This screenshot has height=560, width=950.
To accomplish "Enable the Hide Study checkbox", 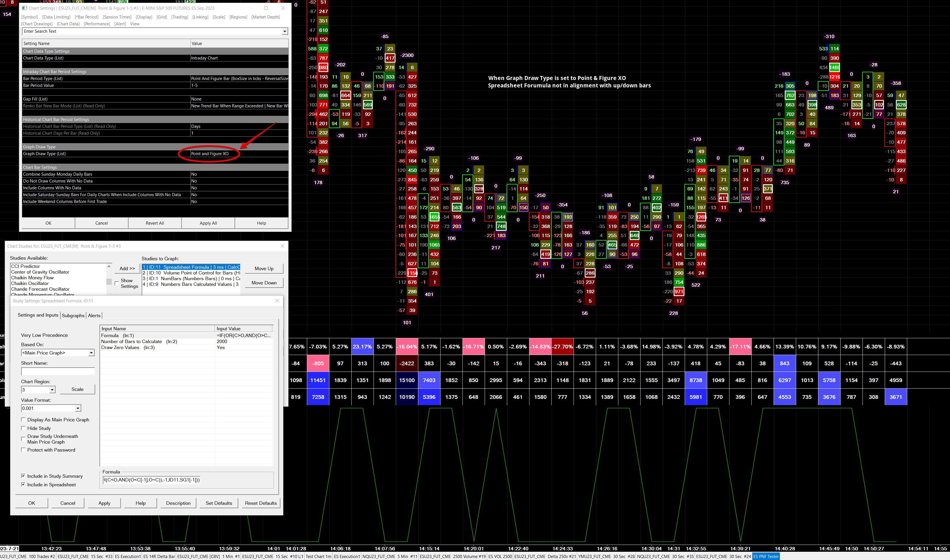I will click(x=23, y=428).
